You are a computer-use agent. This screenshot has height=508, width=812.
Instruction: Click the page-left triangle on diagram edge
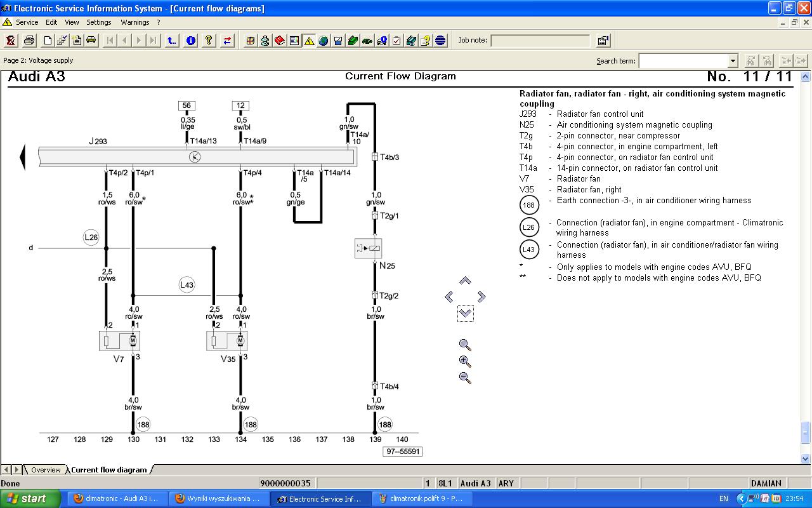[23, 157]
